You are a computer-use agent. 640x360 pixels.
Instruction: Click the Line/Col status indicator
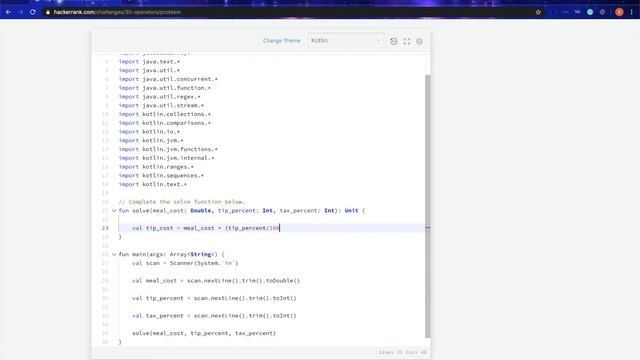tap(402, 352)
